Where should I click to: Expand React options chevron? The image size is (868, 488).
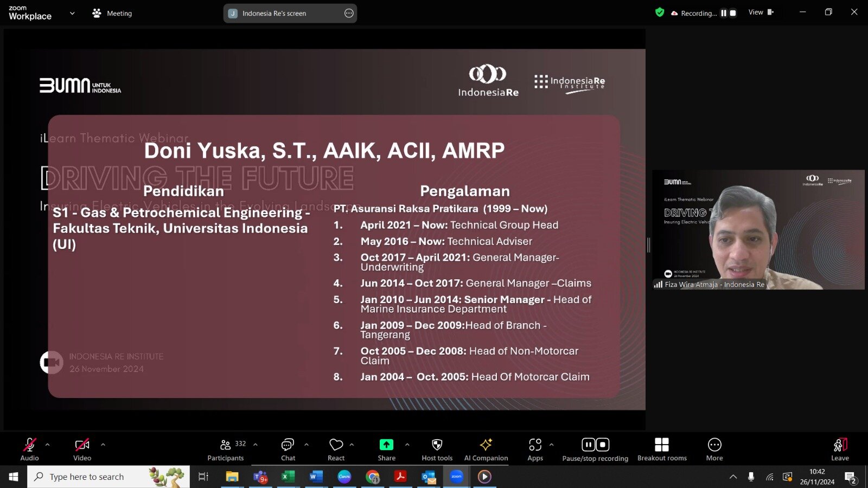[352, 445]
